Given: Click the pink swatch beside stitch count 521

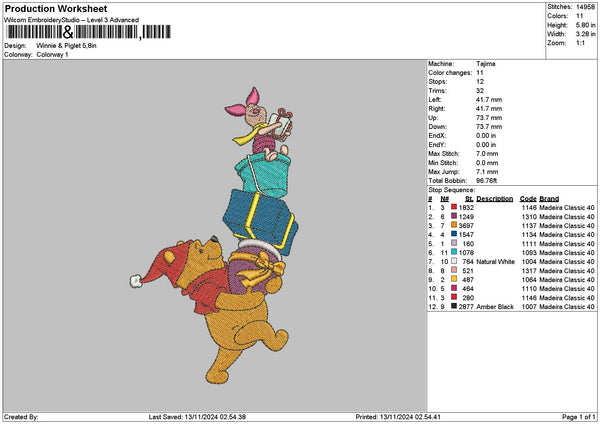Looking at the screenshot, I should click(x=454, y=270).
